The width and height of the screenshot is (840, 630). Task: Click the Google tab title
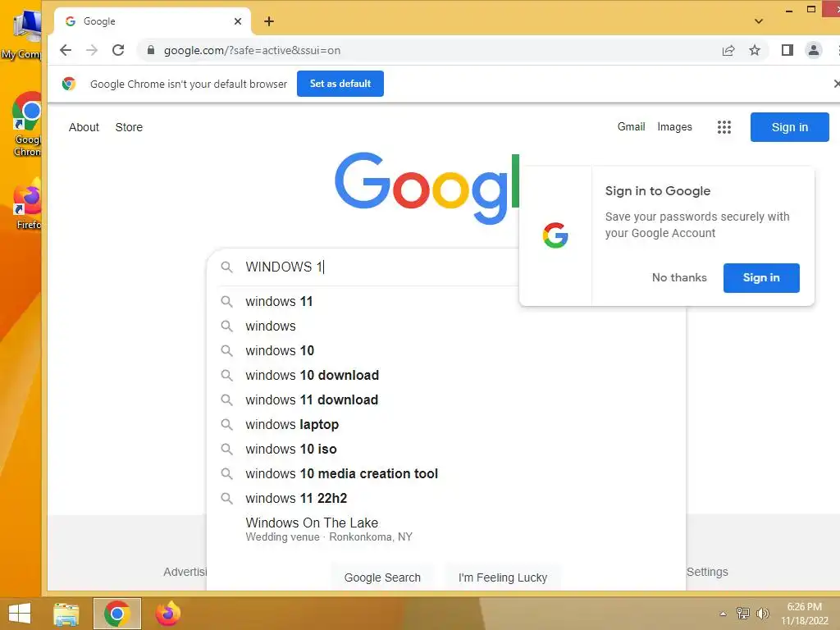(x=99, y=21)
